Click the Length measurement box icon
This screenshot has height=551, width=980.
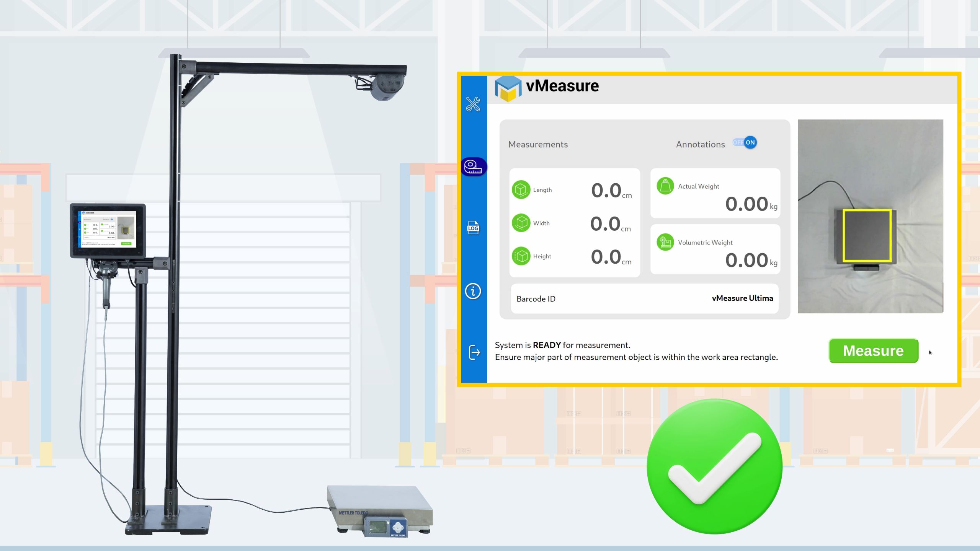tap(521, 189)
